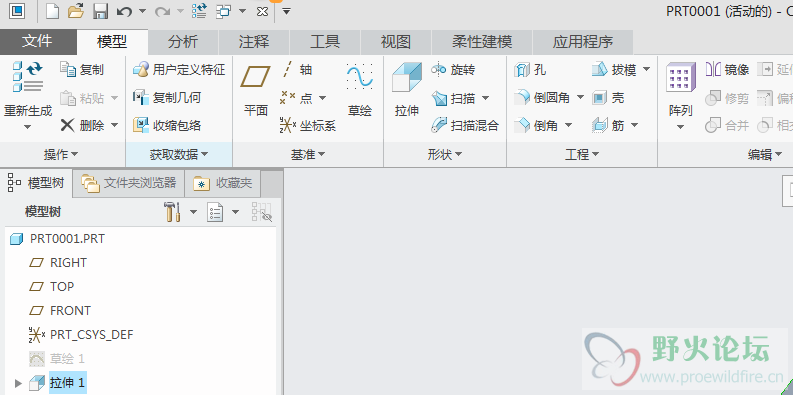Switch to the 视图 (View) ribbon tab
The height and width of the screenshot is (395, 793).
click(x=395, y=42)
